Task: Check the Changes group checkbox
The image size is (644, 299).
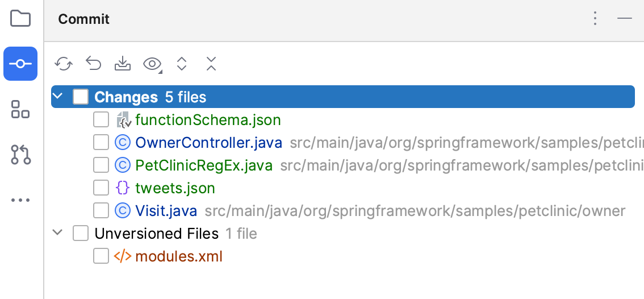Action: pyautogui.click(x=81, y=97)
